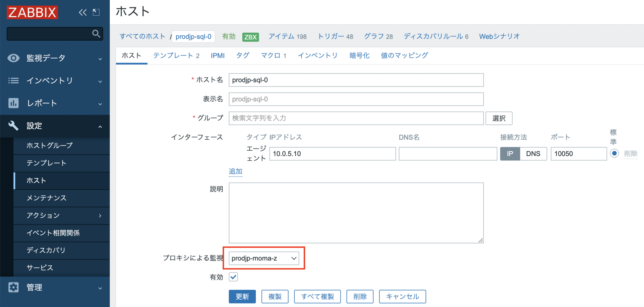Click the search magnifier icon
The height and width of the screenshot is (307, 644).
pos(96,34)
